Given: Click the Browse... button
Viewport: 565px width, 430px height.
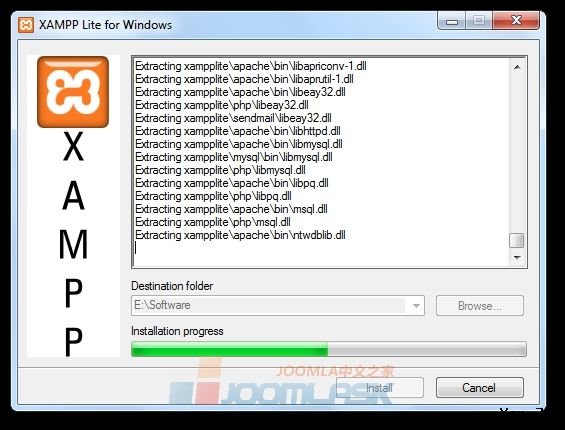Looking at the screenshot, I should pos(480,306).
